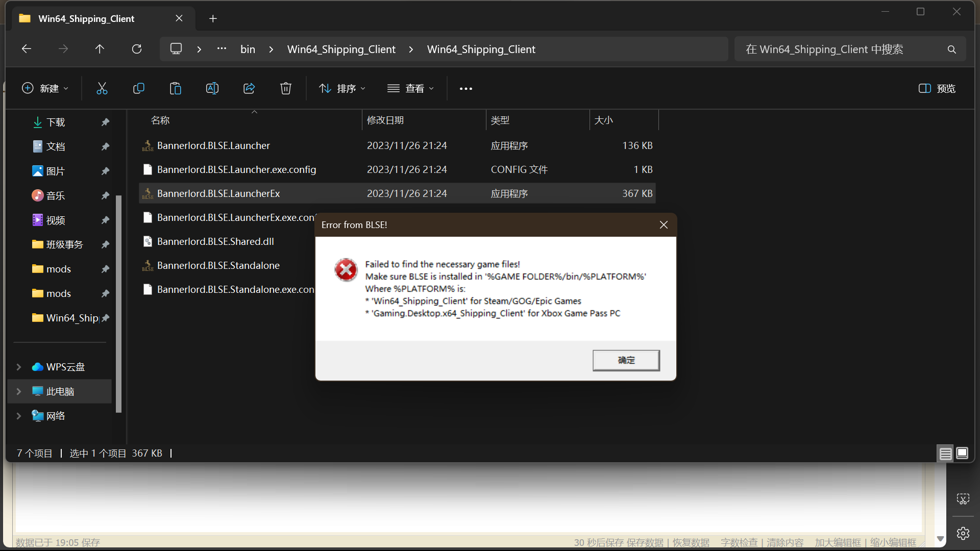Switch to details view icon in status bar
Viewport: 980px width, 551px height.
pos(945,453)
